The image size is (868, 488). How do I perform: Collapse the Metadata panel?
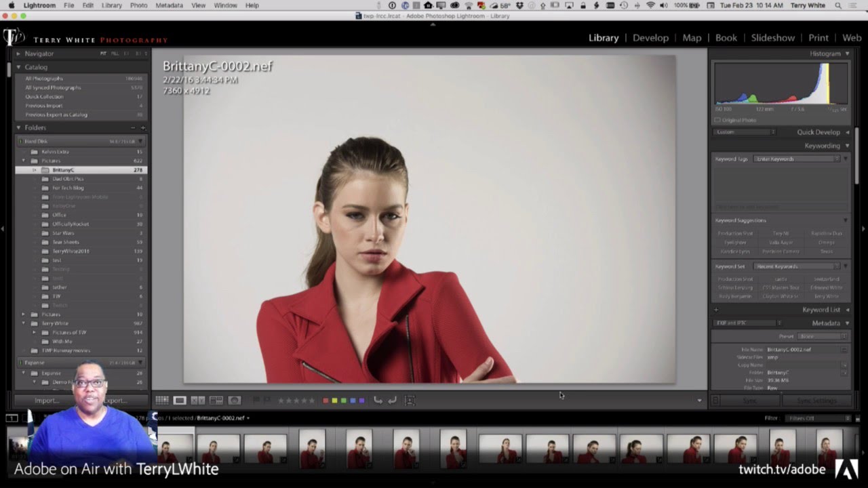tap(847, 323)
